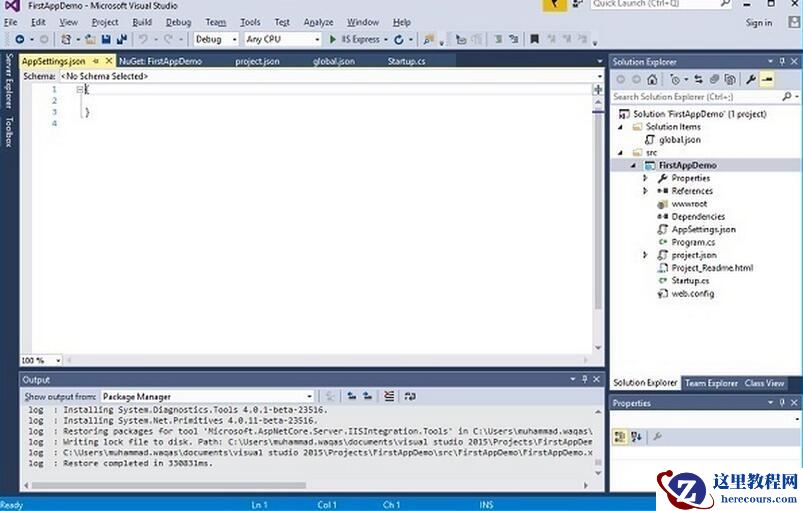Viewport: 803px width, 511px height.
Task: Click Sync with Active Document icon
Action: tap(699, 79)
